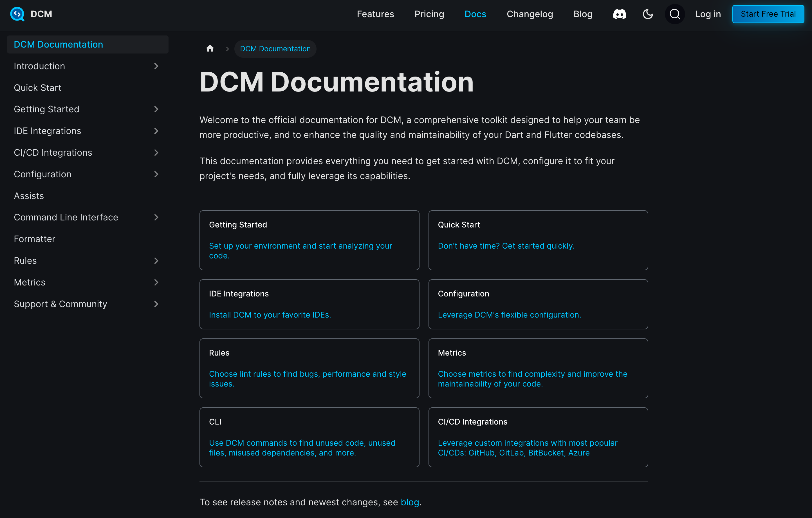The height and width of the screenshot is (518, 812).
Task: Click the CI/CD Integrations sidebar label
Action: [53, 153]
